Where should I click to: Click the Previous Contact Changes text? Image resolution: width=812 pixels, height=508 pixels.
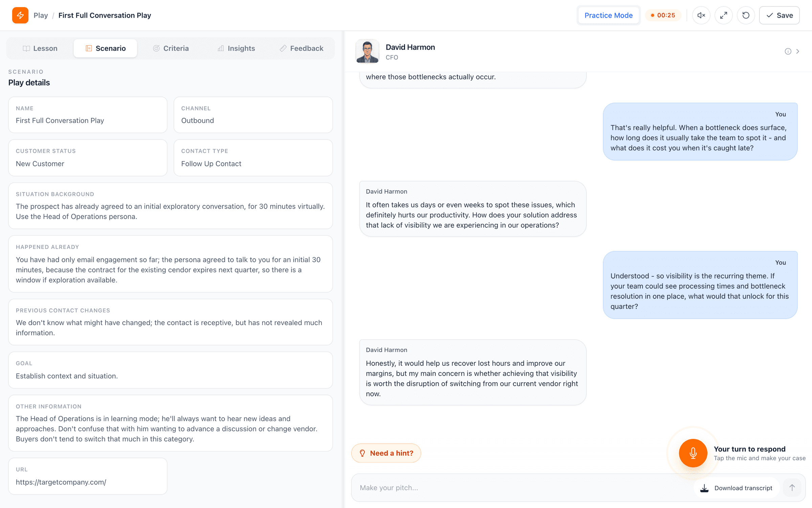[x=169, y=327]
